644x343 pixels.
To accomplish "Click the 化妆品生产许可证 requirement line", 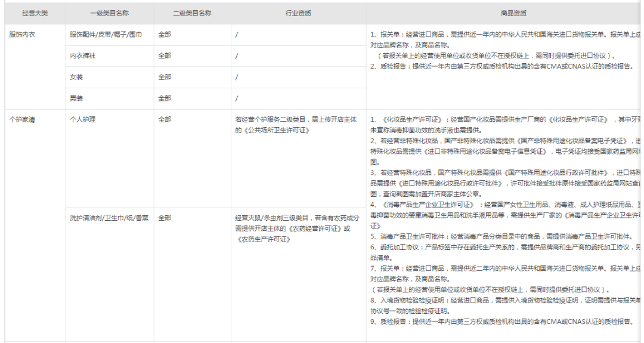I will (x=505, y=125).
